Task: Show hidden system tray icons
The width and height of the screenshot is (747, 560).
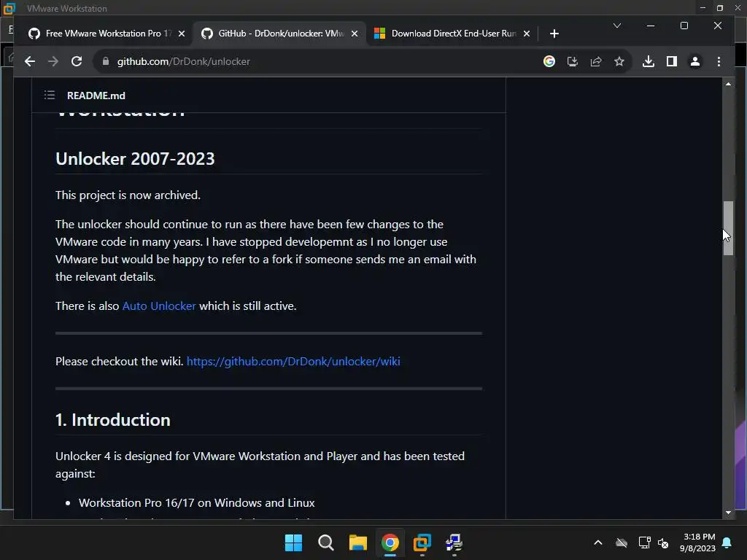Action: point(598,542)
